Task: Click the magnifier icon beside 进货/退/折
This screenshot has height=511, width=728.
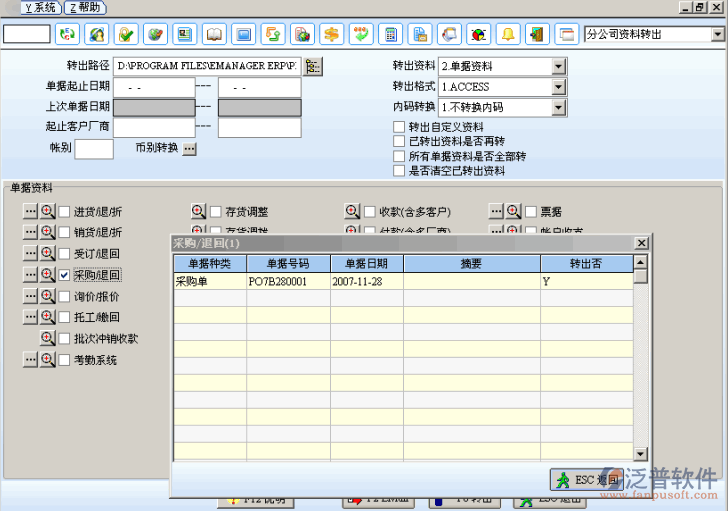Action: (x=47, y=212)
